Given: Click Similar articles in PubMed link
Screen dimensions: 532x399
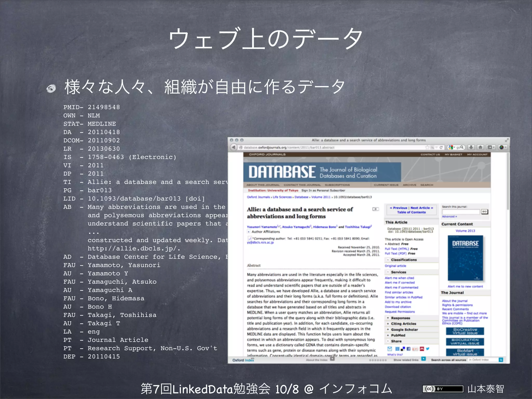Looking at the screenshot, I should click(x=403, y=297).
